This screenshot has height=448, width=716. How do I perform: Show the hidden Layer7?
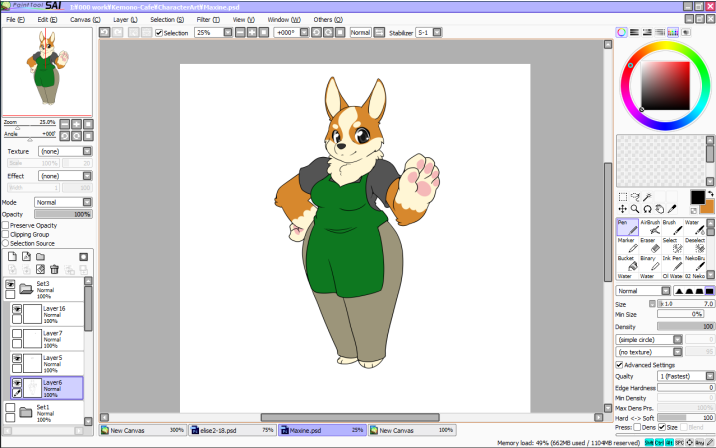point(17,334)
